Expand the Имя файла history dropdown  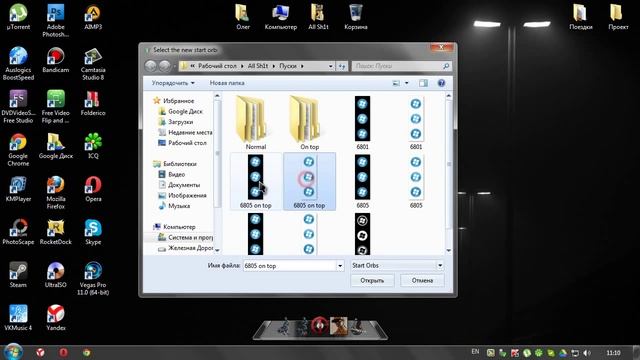(340, 266)
